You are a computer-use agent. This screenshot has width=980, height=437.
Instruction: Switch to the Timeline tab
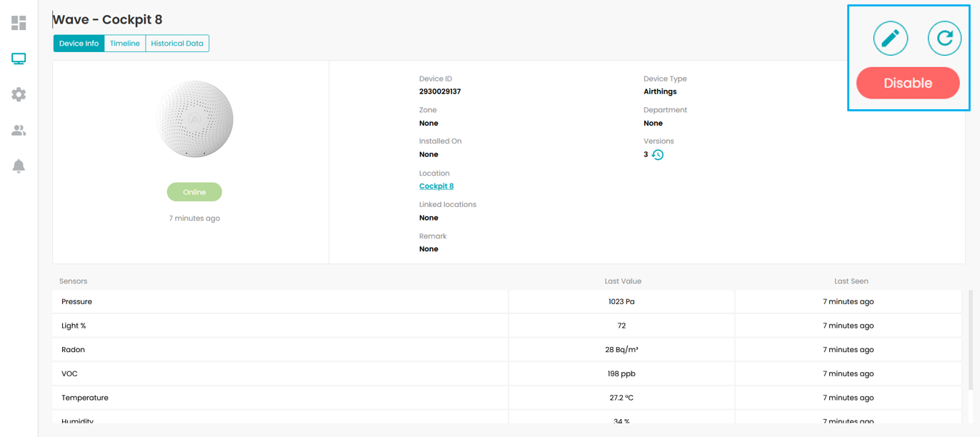point(125,44)
